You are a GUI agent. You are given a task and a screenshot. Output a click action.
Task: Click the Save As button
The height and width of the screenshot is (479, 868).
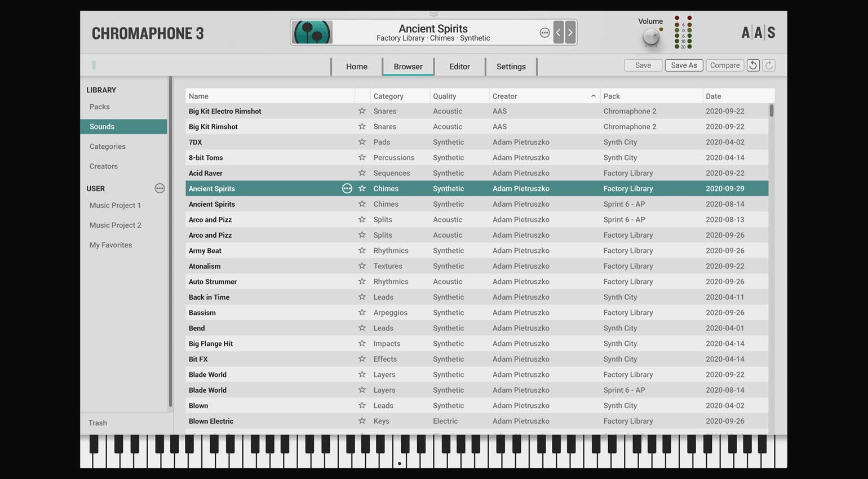coord(684,65)
